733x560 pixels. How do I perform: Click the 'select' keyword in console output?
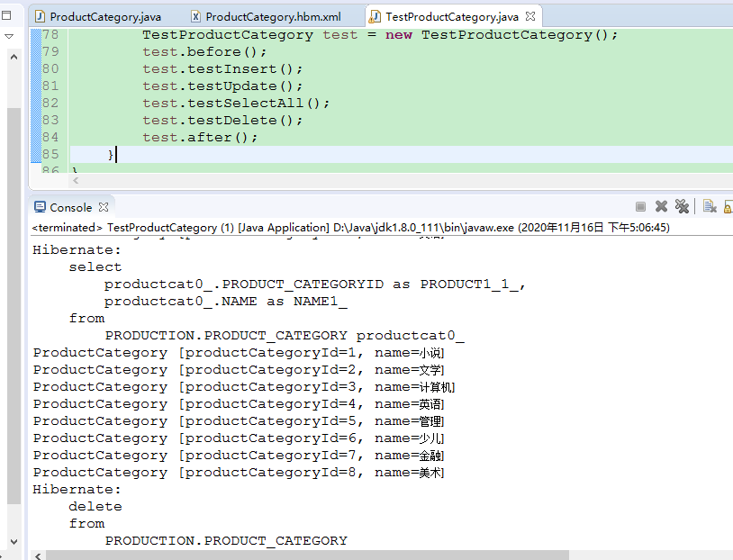(x=95, y=266)
